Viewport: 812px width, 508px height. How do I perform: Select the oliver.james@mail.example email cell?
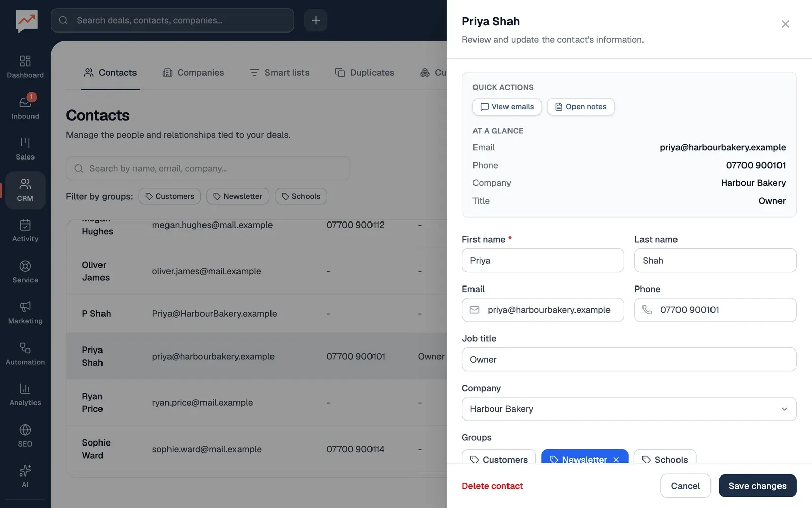coord(207,271)
